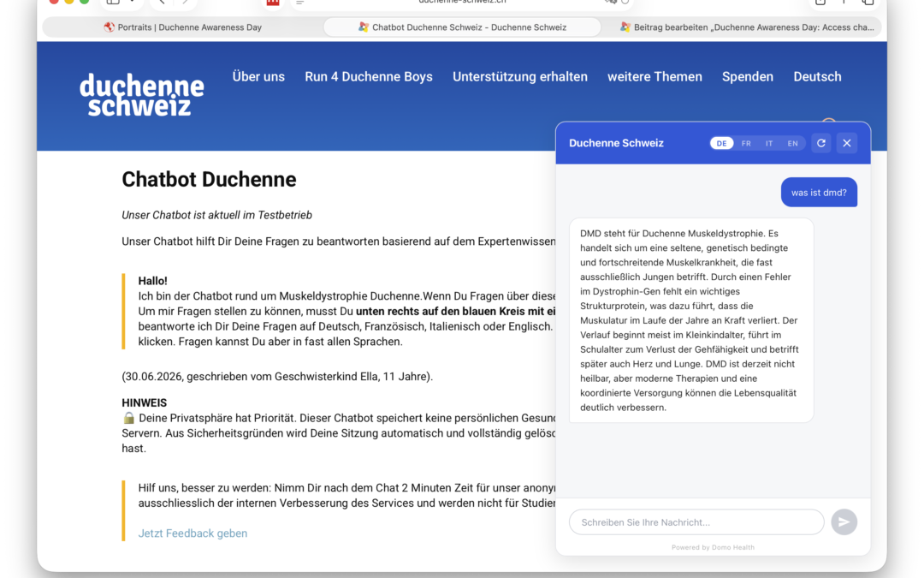Click the Portraits tab favicon
The width and height of the screenshot is (924, 578).
click(109, 27)
